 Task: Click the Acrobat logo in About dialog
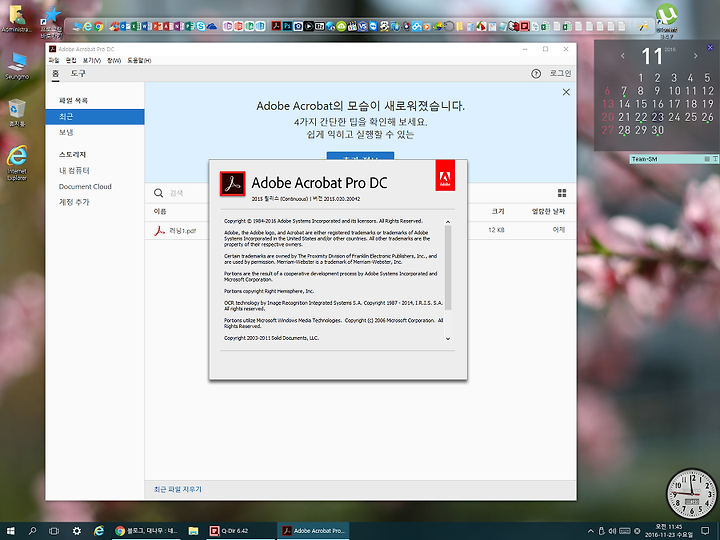pos(232,184)
